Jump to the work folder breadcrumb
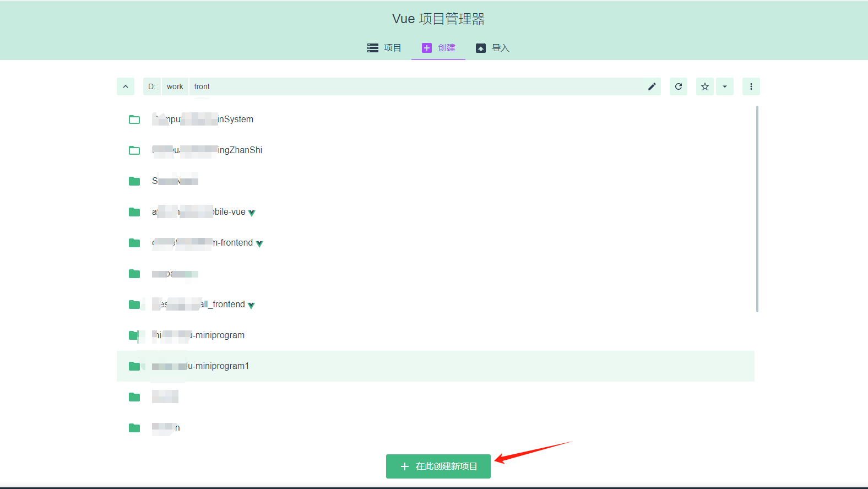The width and height of the screenshot is (868, 489). pos(175,86)
